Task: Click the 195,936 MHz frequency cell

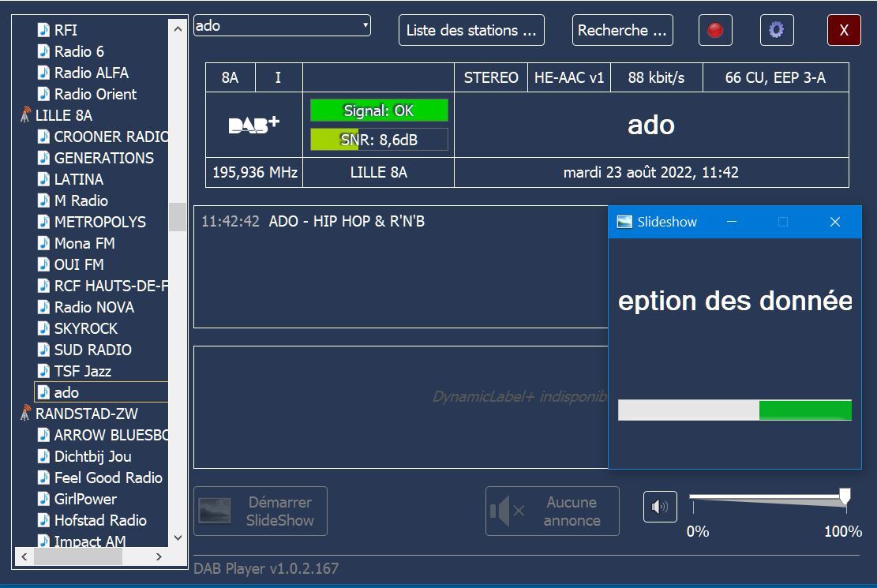Action: tap(254, 172)
